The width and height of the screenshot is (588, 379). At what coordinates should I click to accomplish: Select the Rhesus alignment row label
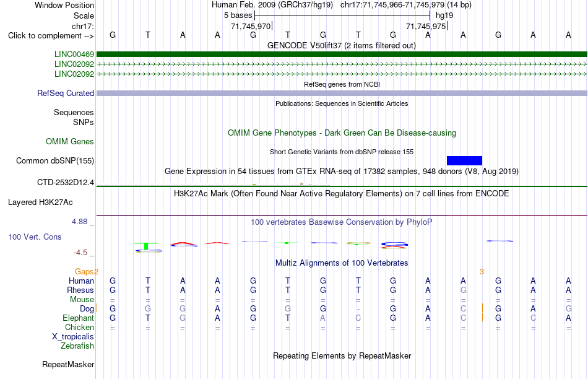pyautogui.click(x=80, y=290)
